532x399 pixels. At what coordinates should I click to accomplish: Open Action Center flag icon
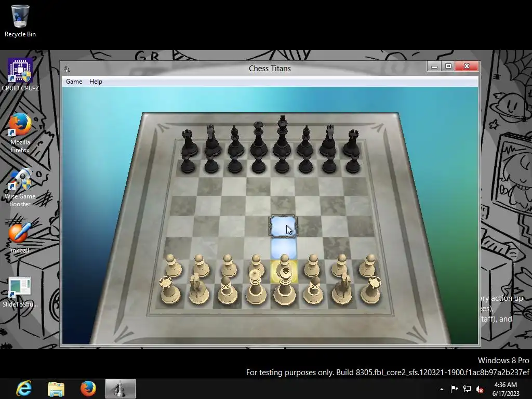pos(454,389)
